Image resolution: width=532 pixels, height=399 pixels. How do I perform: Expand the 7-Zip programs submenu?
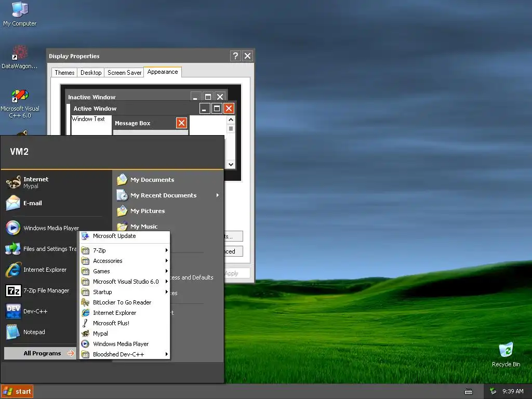tap(125, 250)
